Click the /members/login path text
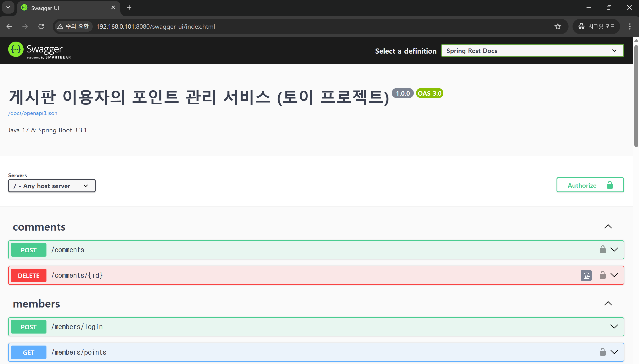Screen dimensions: 639x364 pos(77,327)
